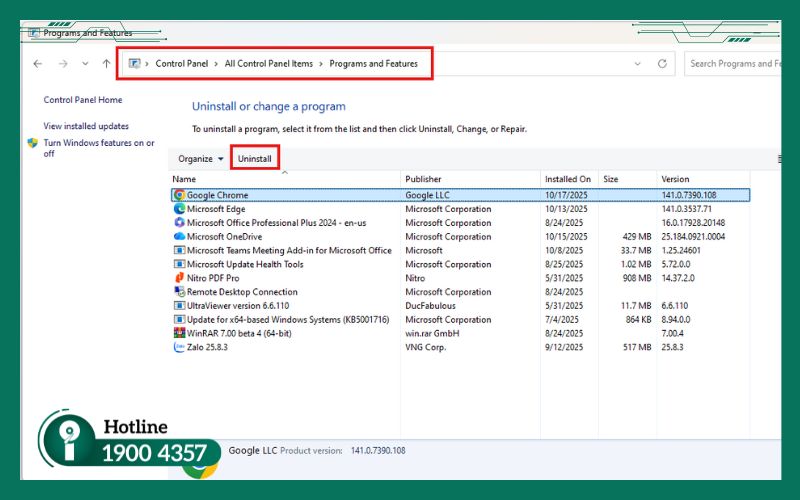The image size is (800, 500).
Task: Click All Control Panel Items breadcrumb
Action: tap(268, 63)
